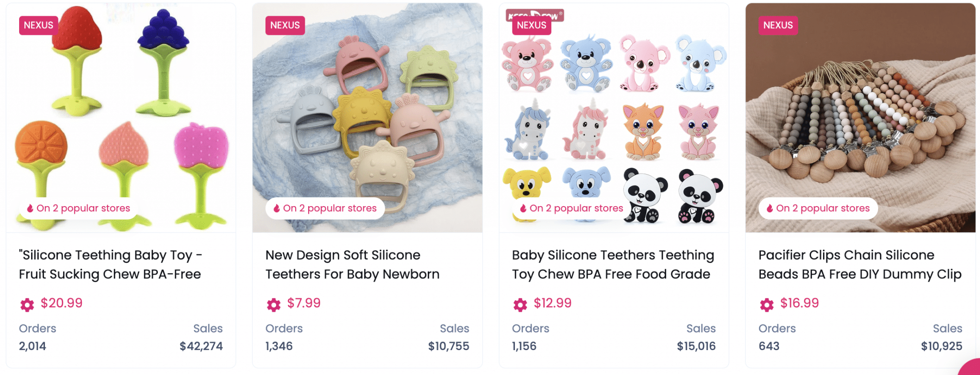This screenshot has height=375, width=980.
Task: Click the pink floating button at bottom-right corner
Action: [971, 368]
